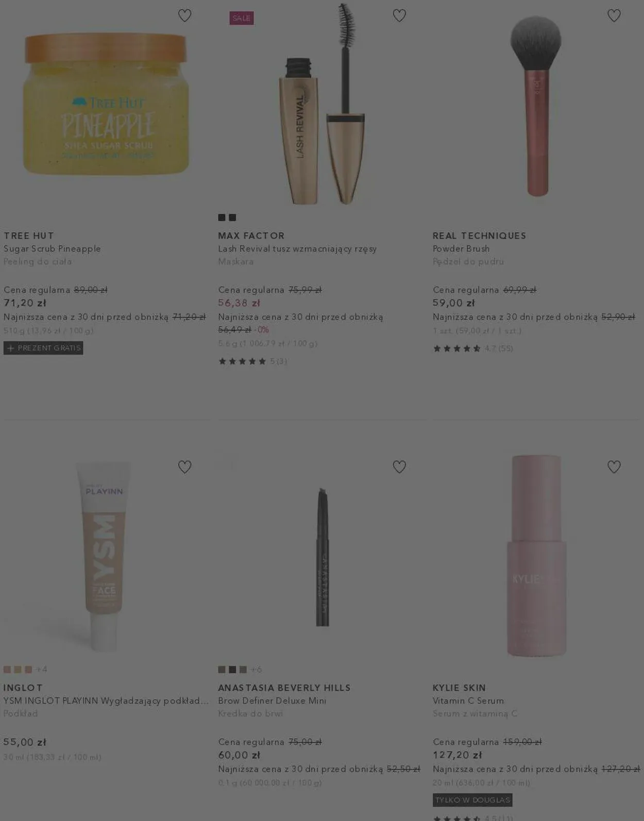The width and height of the screenshot is (644, 821).
Task: Open the Tree Hut pineapple jar image
Action: [x=106, y=103]
